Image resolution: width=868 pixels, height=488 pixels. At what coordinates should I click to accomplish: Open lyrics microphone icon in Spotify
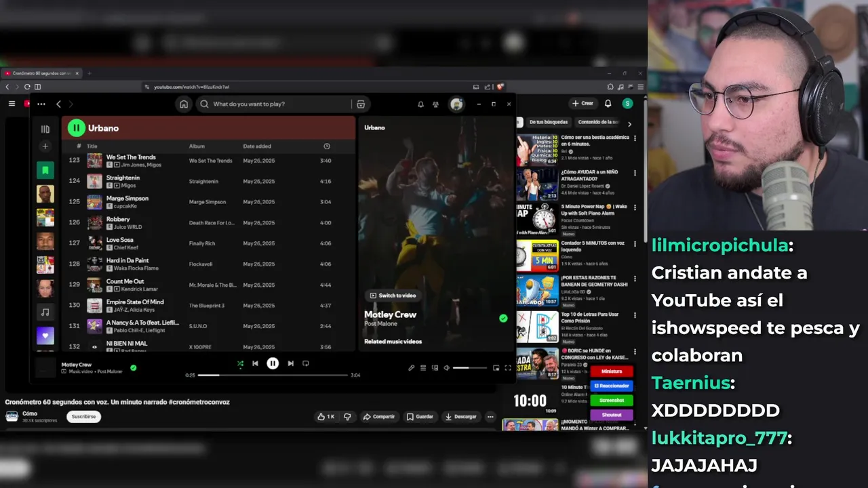click(411, 368)
